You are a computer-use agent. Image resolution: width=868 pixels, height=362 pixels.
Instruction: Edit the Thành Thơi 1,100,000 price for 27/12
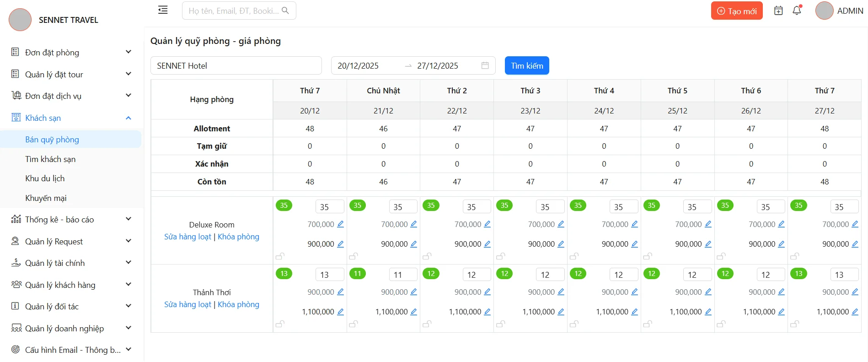coord(855,312)
